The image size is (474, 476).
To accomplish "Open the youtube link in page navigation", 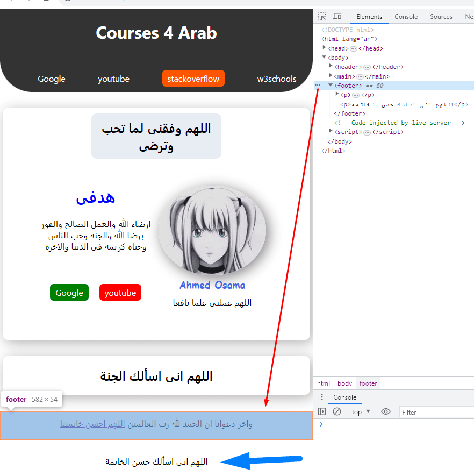I will 114,79.
